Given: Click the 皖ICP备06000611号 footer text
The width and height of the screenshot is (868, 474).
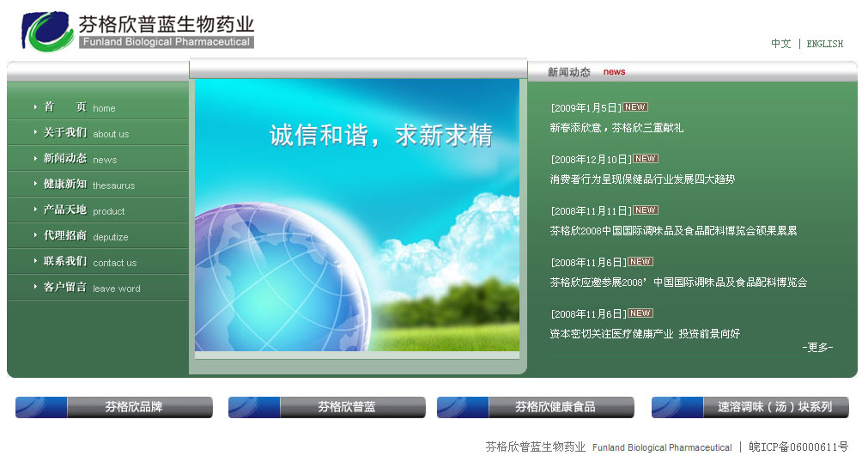Looking at the screenshot, I should pyautogui.click(x=798, y=447).
